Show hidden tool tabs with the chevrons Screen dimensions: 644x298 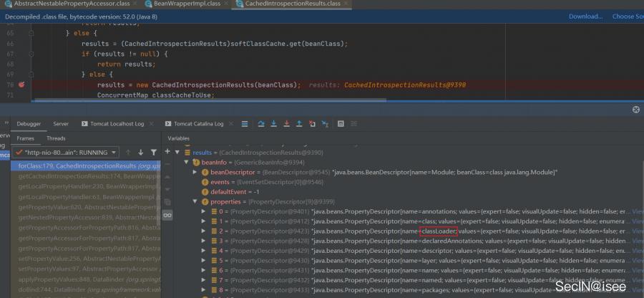coord(6,123)
